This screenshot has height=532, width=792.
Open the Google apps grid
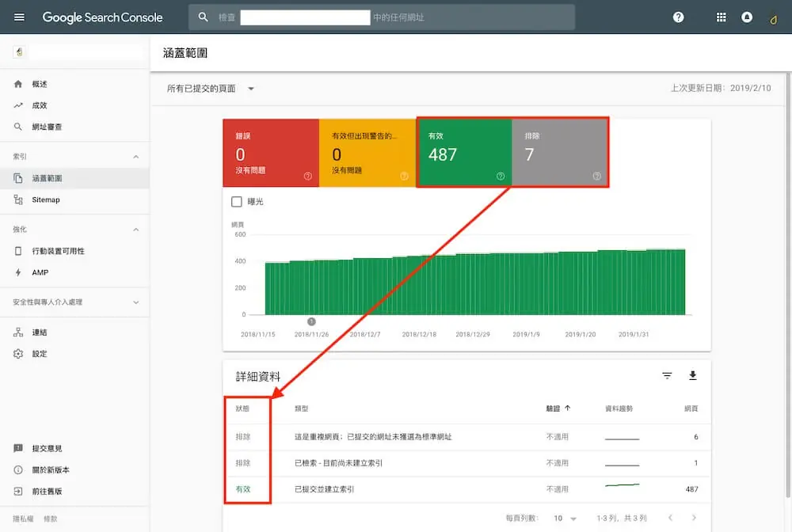(x=722, y=17)
